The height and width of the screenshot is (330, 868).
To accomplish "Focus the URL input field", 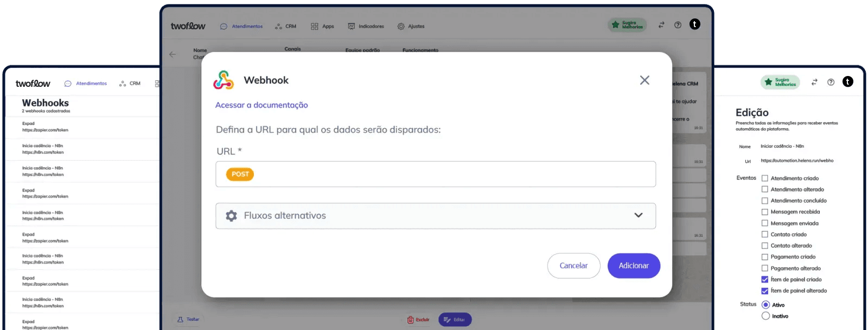I will 436,174.
